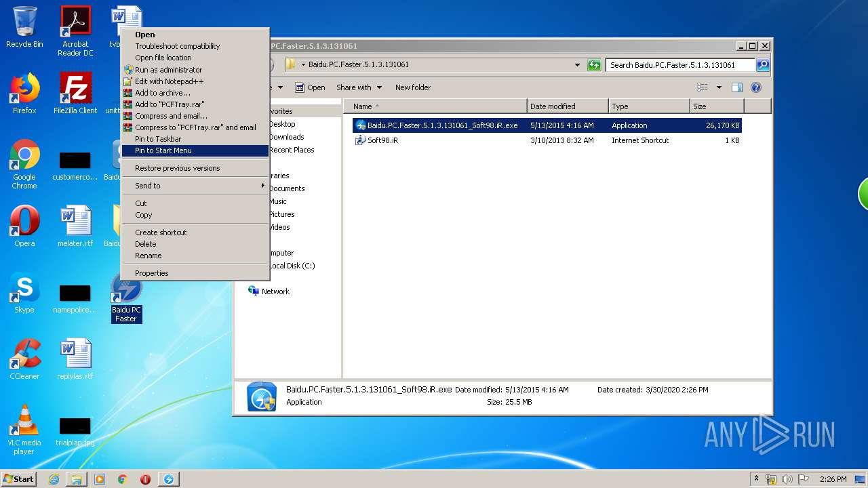The height and width of the screenshot is (488, 868).
Task: Open Opera desktop shortcut
Action: coord(24,226)
